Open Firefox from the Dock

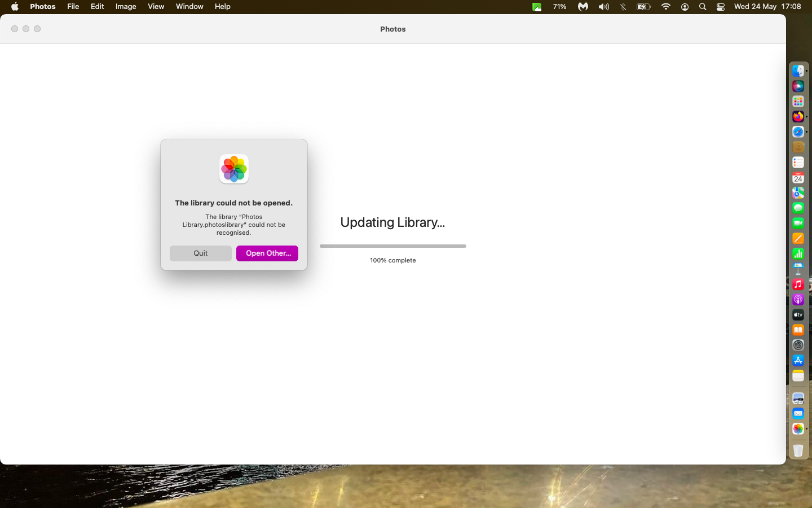pos(798,116)
